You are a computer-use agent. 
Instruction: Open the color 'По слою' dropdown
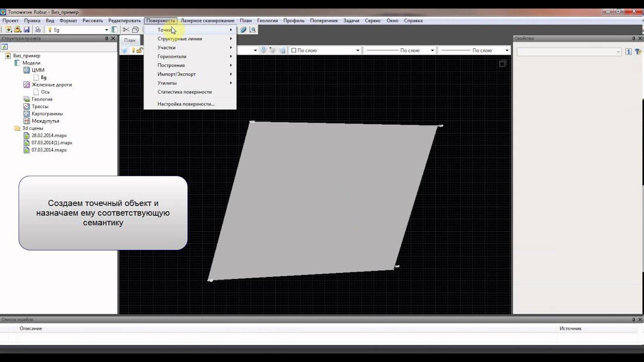coord(358,50)
